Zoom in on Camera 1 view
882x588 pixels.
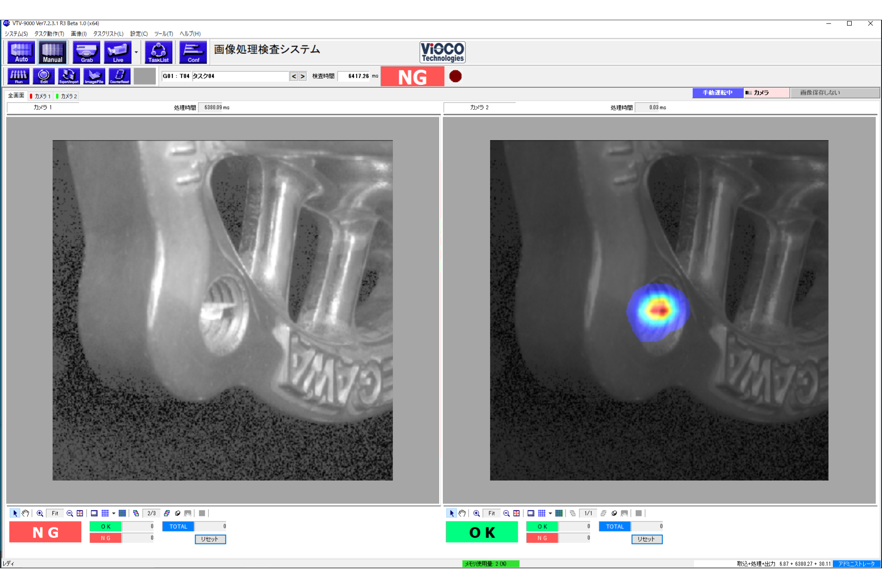pyautogui.click(x=40, y=513)
